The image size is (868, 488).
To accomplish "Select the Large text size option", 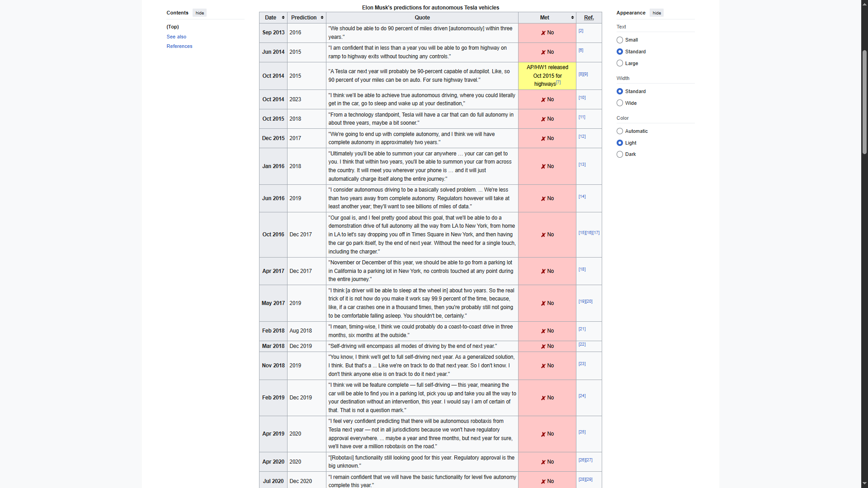I will coord(620,64).
